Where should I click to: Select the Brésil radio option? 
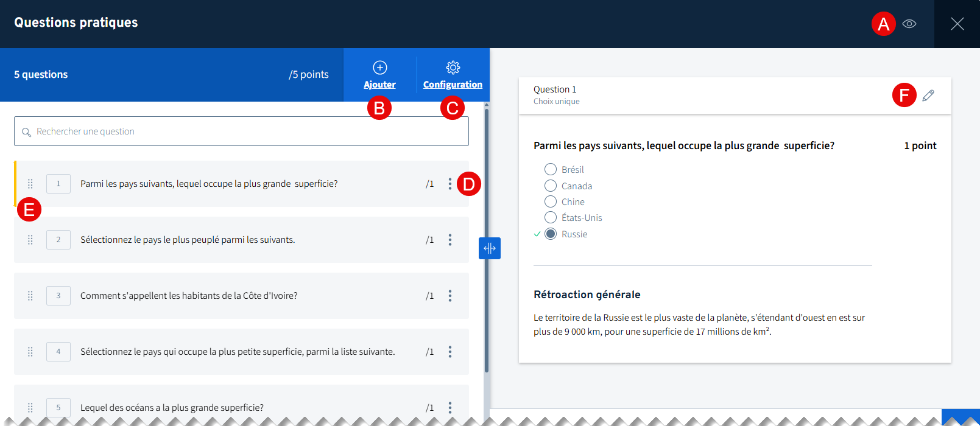pos(551,169)
